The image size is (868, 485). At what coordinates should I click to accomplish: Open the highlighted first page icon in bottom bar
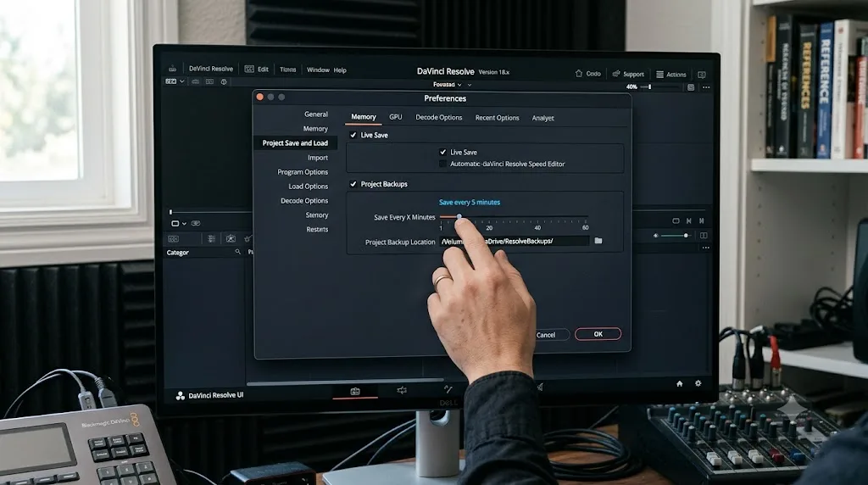pyautogui.click(x=355, y=391)
